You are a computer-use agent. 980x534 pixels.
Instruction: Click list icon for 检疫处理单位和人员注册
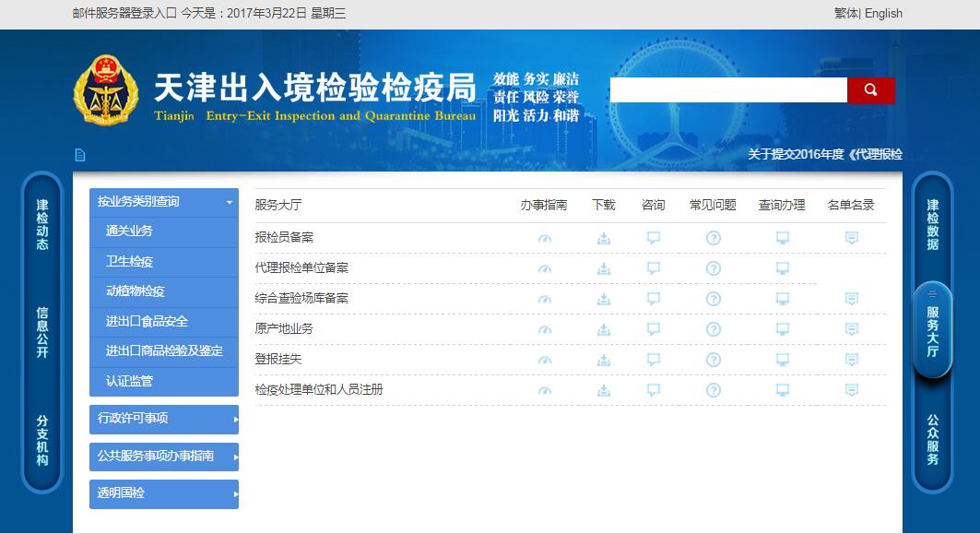(x=851, y=390)
